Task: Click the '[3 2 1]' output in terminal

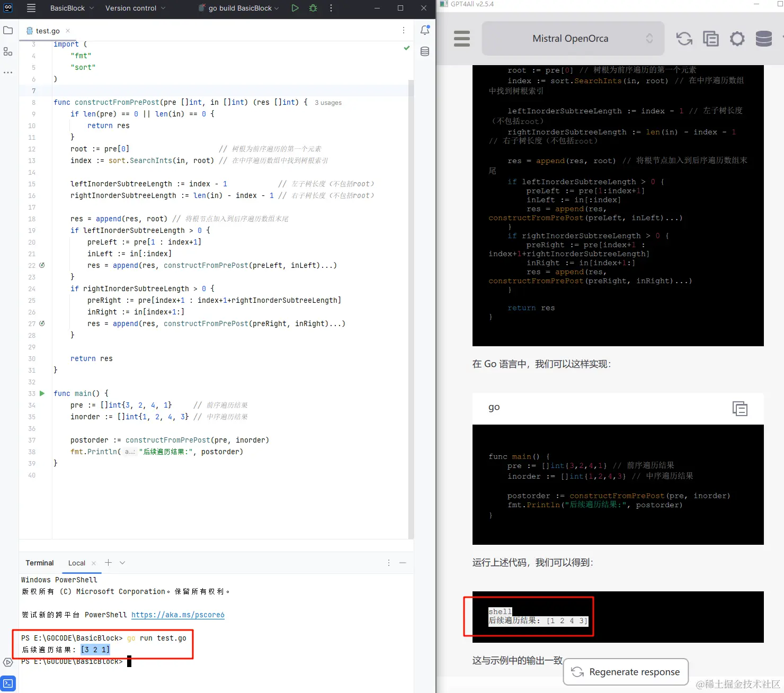Action: (95, 650)
